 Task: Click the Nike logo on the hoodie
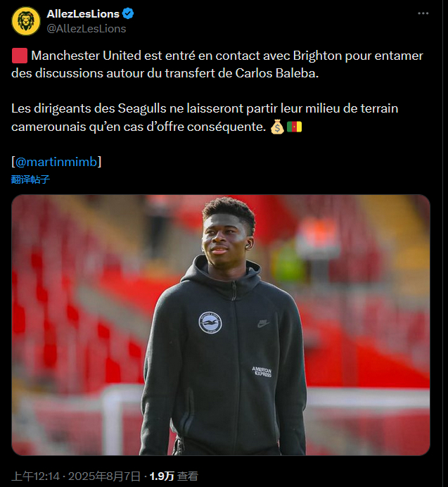click(x=262, y=324)
